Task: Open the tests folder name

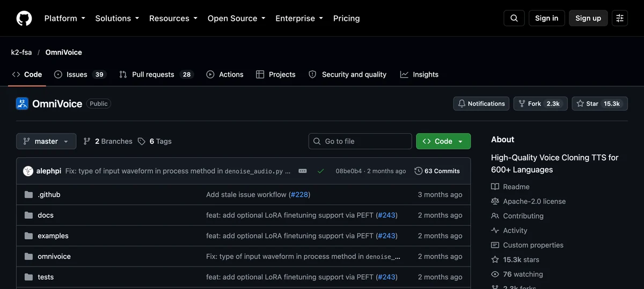Action: [x=46, y=277]
